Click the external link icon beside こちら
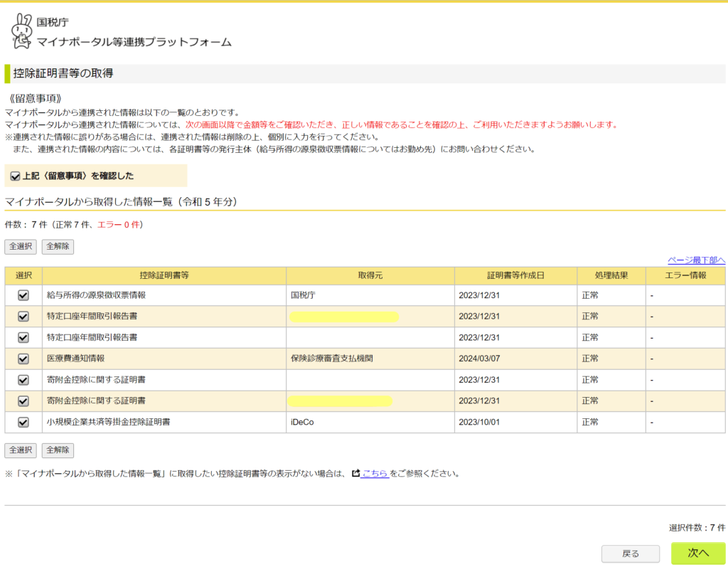Viewport: 728px width, 567px height. point(355,473)
